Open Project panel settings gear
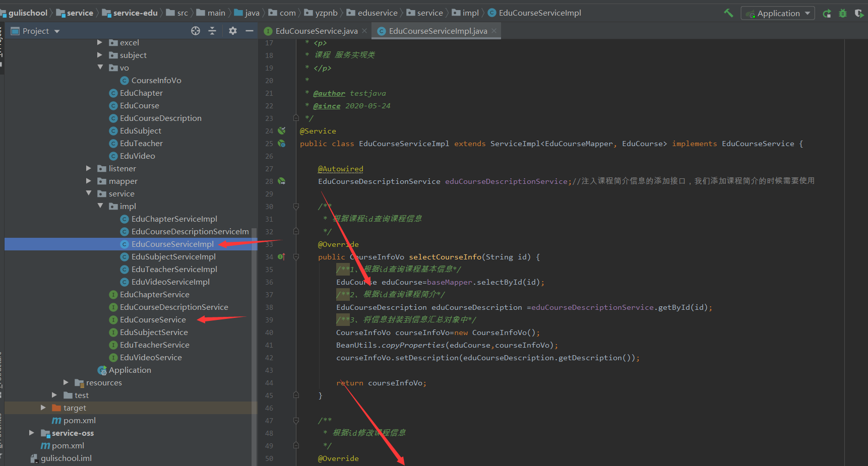The height and width of the screenshot is (466, 868). pyautogui.click(x=232, y=31)
